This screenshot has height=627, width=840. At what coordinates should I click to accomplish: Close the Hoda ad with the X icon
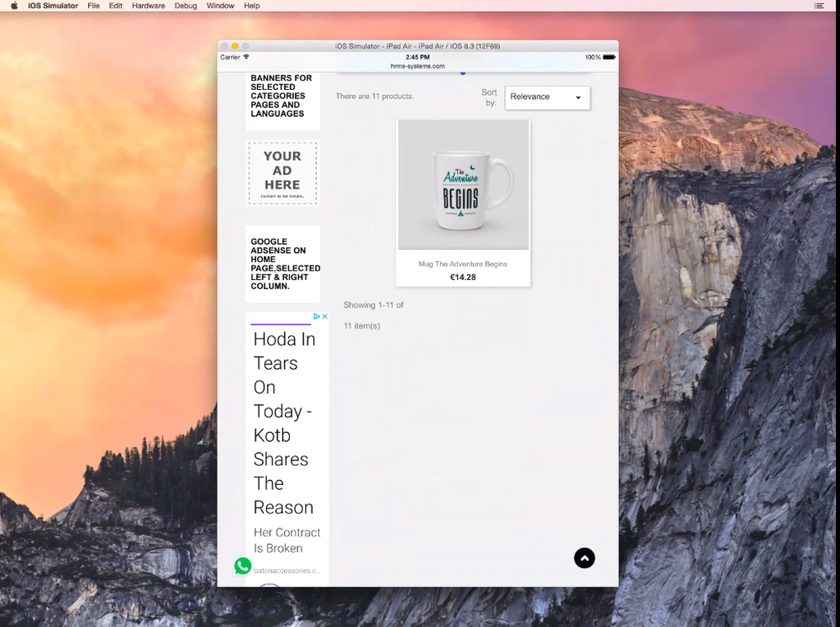tap(324, 317)
